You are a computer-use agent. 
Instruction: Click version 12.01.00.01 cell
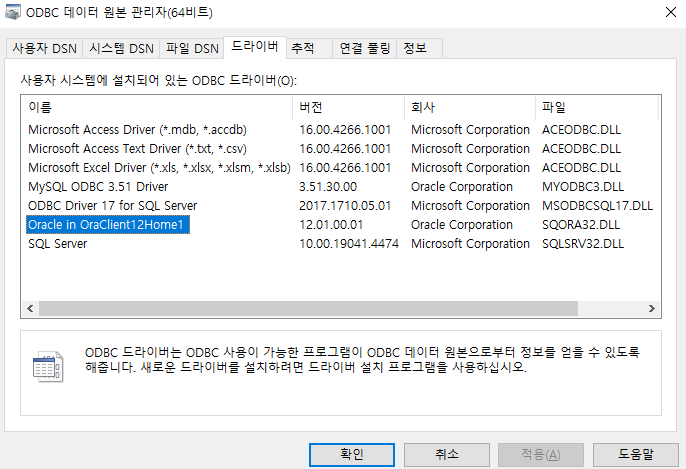(331, 225)
